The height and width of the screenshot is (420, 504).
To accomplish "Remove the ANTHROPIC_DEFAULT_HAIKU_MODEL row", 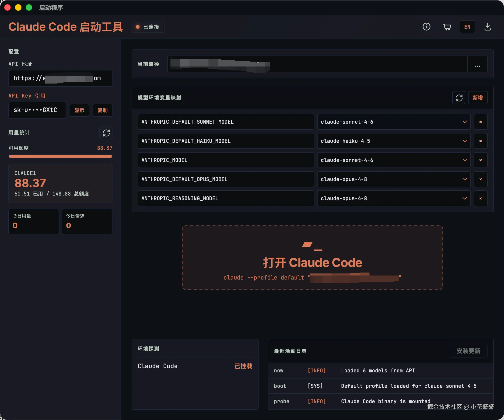I will [480, 141].
